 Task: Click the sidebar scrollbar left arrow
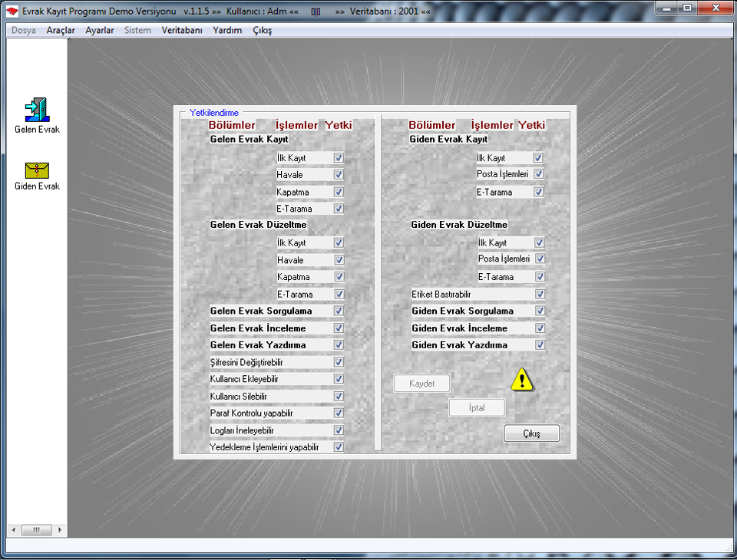[14, 530]
